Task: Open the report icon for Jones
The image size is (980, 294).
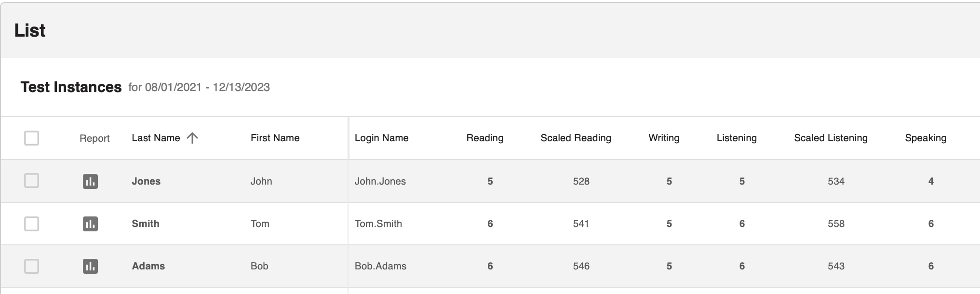Action: click(90, 181)
